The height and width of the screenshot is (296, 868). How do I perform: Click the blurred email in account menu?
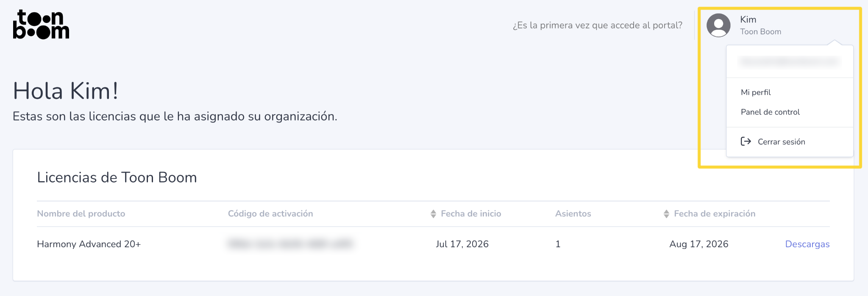pos(789,62)
